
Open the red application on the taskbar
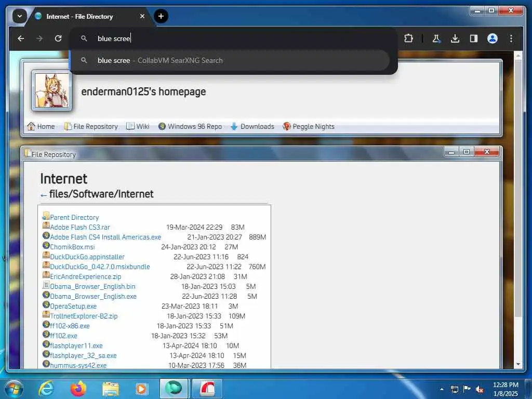click(207, 389)
